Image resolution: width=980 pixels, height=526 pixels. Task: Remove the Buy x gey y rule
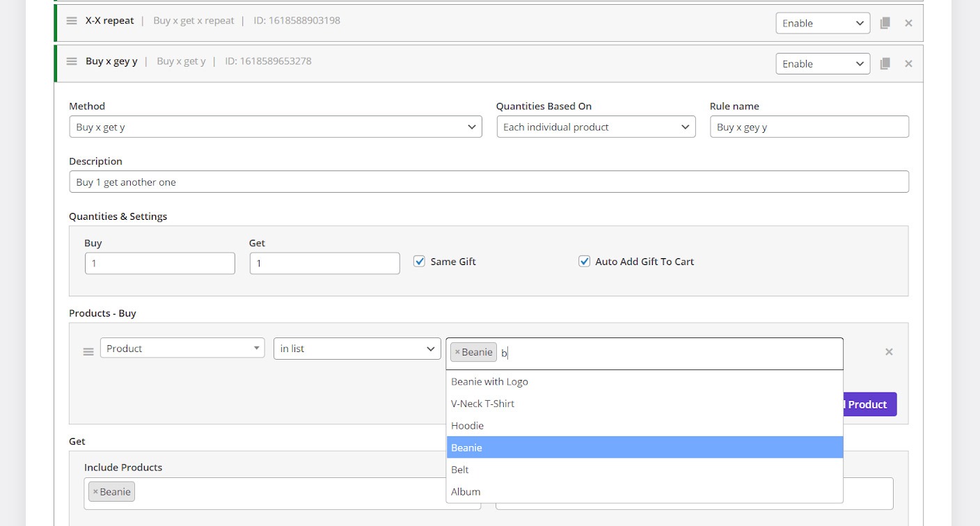click(908, 63)
